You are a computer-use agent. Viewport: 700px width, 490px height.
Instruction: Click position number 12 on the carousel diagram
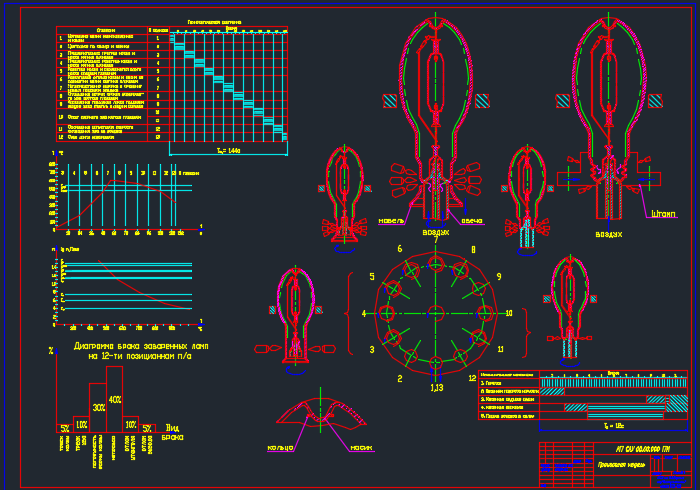tap(472, 379)
